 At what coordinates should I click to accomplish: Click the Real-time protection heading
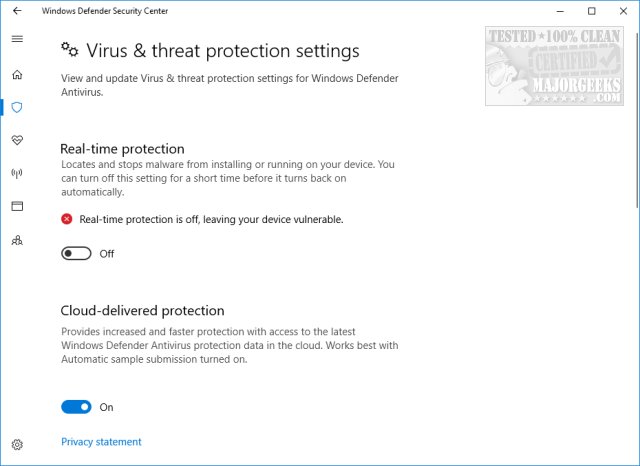[122, 149]
